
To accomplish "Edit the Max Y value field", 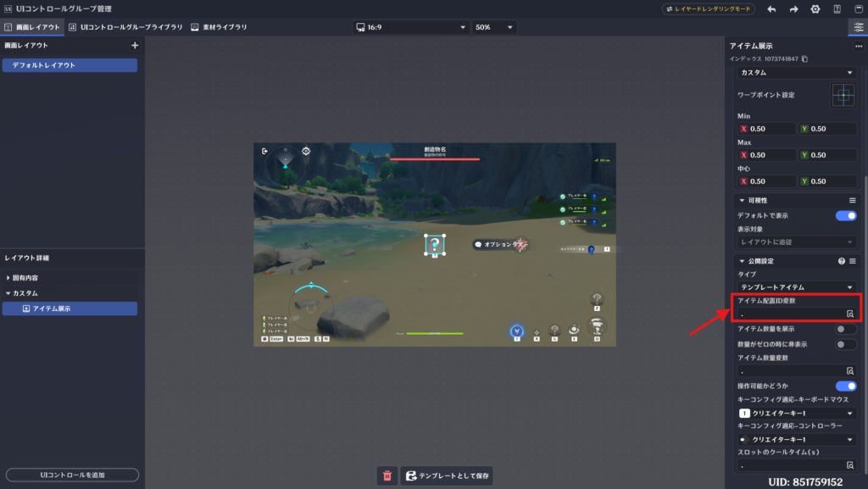I will [828, 155].
